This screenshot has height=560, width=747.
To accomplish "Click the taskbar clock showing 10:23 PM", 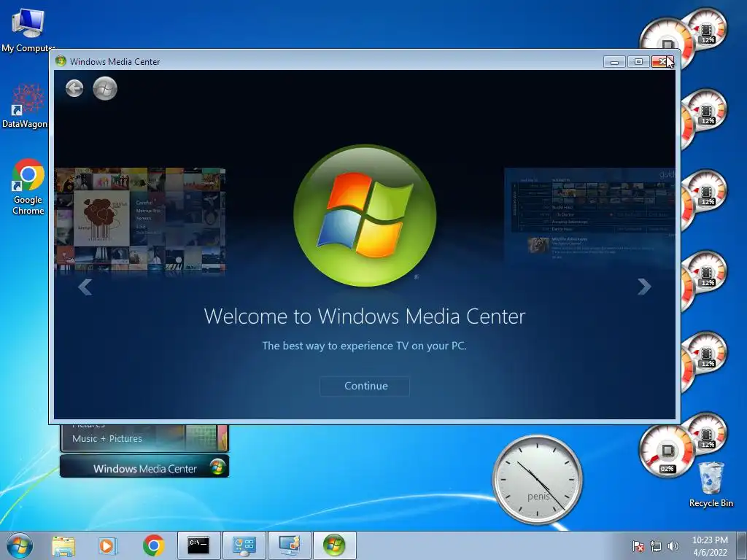I will [x=710, y=545].
